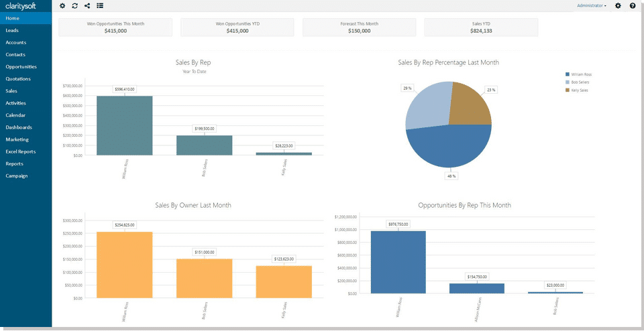Click Kelly Sales legend color swatch
This screenshot has height=331, width=644.
click(568, 90)
